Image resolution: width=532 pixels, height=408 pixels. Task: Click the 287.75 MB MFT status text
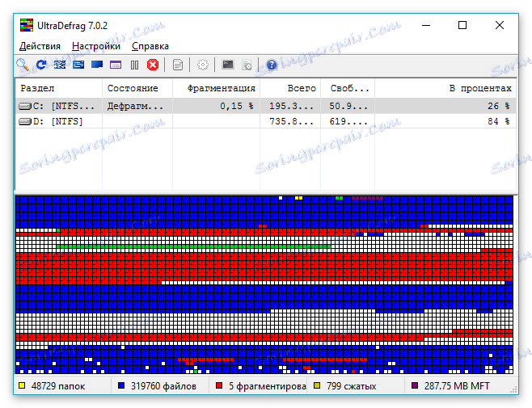[457, 386]
